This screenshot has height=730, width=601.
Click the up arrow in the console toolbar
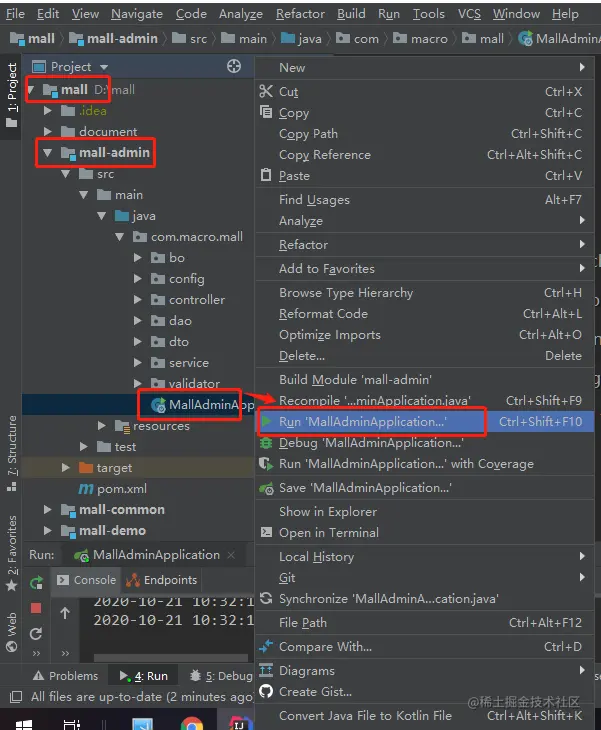click(65, 613)
